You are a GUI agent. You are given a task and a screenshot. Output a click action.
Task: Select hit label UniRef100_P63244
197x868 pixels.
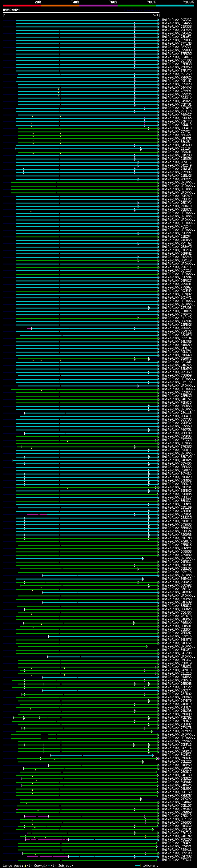176,226
